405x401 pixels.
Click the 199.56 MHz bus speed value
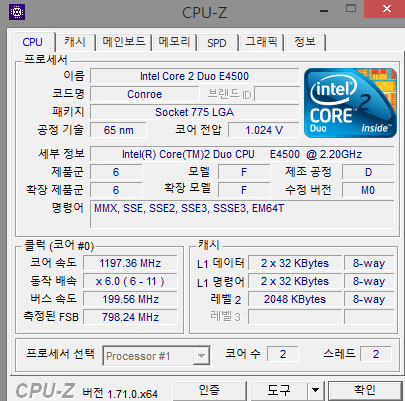click(x=130, y=299)
